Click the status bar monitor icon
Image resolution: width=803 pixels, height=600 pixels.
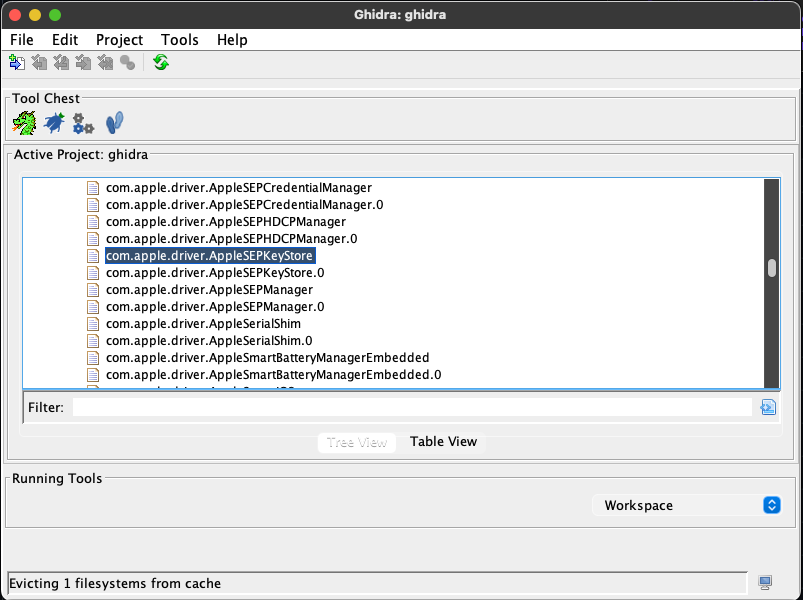coord(765,582)
